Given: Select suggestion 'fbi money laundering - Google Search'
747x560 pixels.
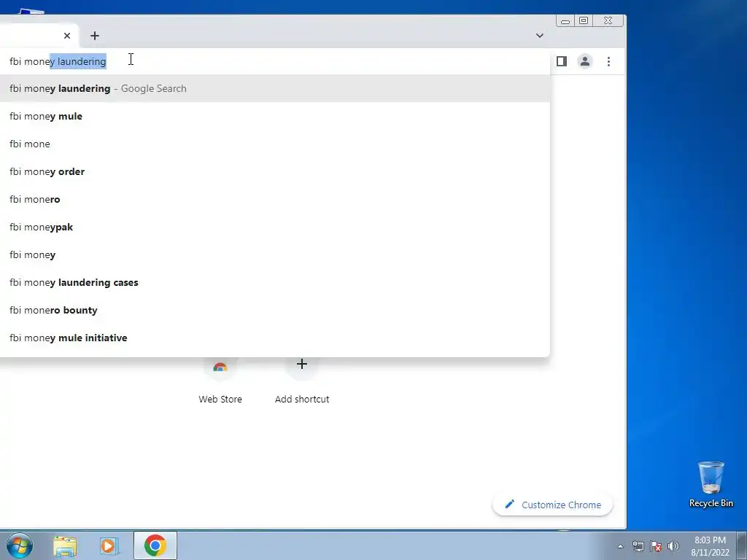Looking at the screenshot, I should pos(275,88).
